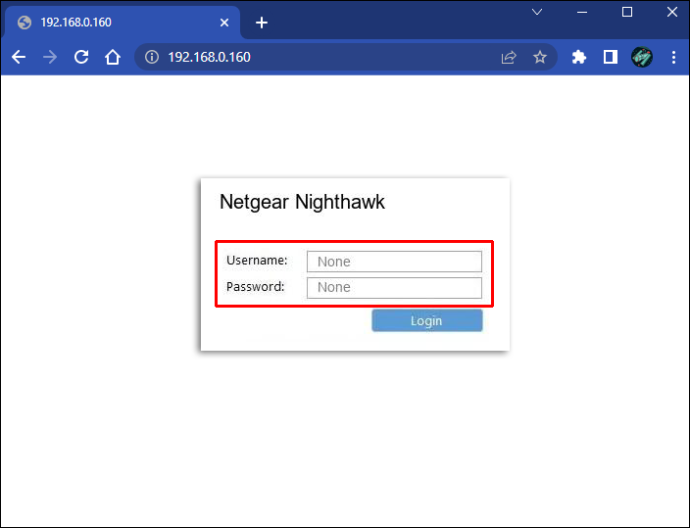690x528 pixels.
Task: Open Chrome's three-dot menu
Action: tap(674, 57)
